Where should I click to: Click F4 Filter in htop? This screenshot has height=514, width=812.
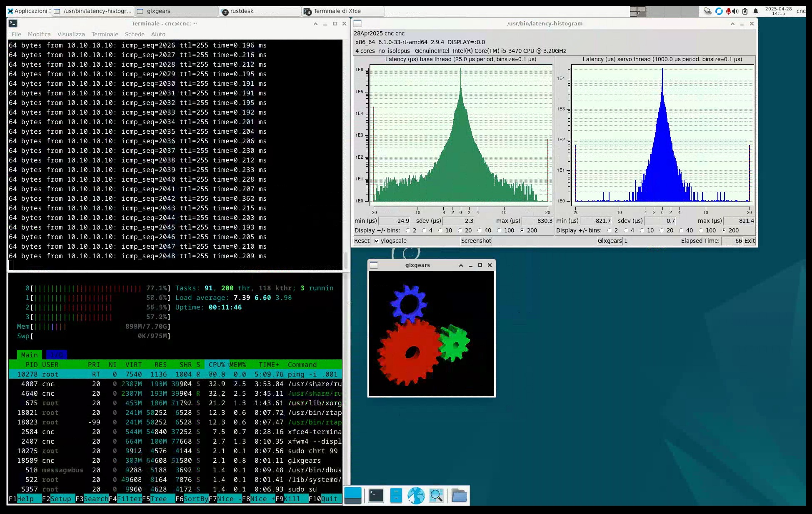[x=125, y=499]
